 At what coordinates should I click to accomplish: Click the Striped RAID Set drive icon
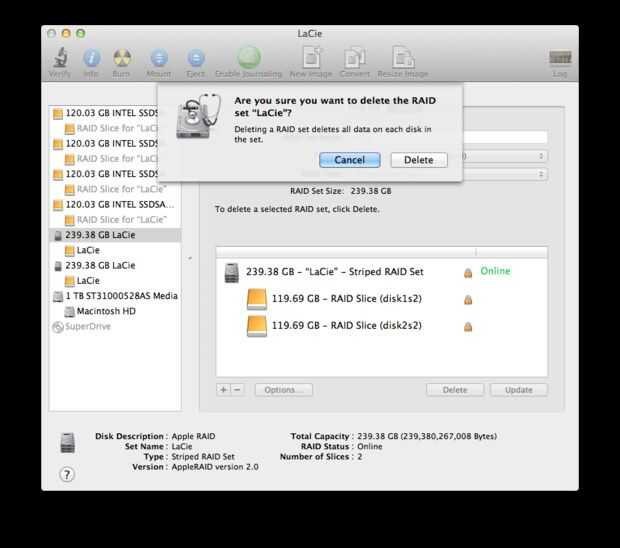(x=232, y=273)
